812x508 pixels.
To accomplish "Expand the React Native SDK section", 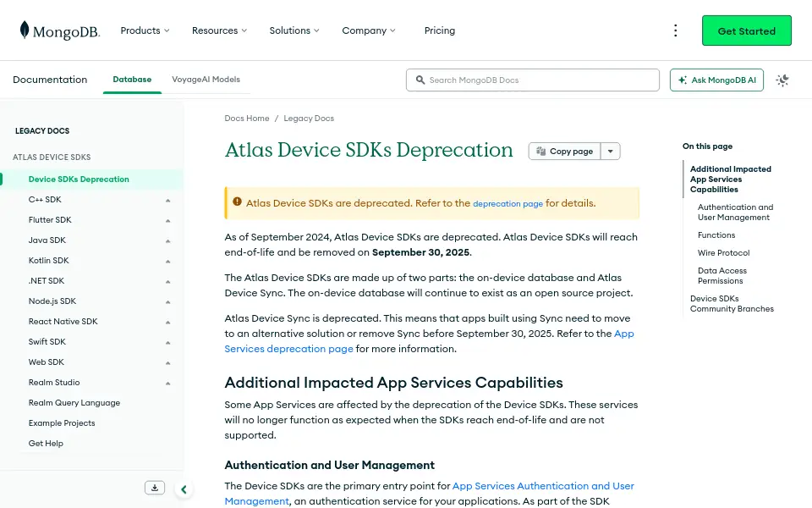I will [167, 322].
